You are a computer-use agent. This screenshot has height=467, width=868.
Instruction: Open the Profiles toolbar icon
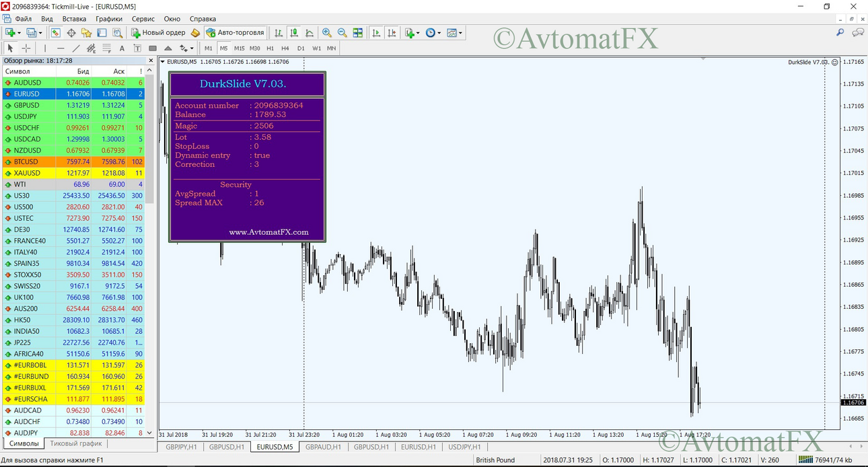pyautogui.click(x=31, y=32)
